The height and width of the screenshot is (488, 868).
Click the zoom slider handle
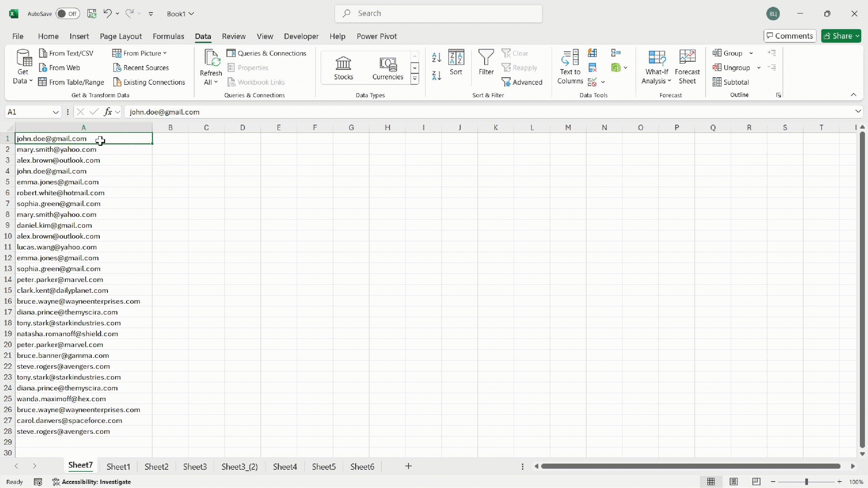(x=806, y=482)
